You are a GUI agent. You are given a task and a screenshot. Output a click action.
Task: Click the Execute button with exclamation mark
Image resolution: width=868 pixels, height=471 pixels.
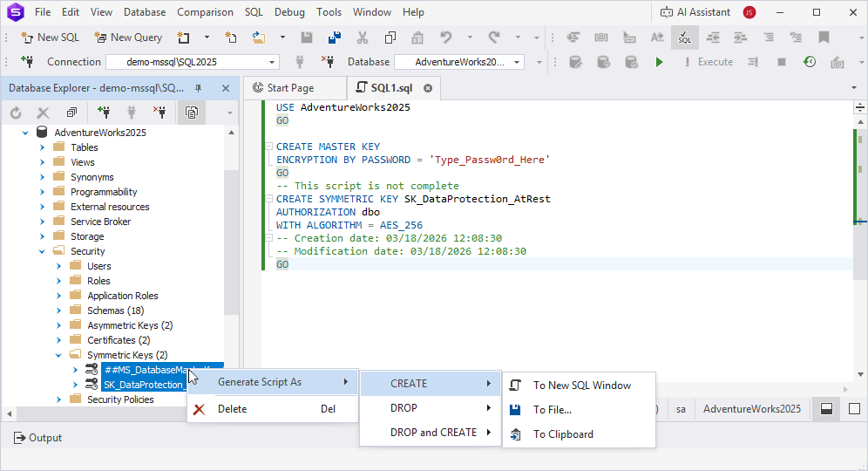[x=709, y=62]
